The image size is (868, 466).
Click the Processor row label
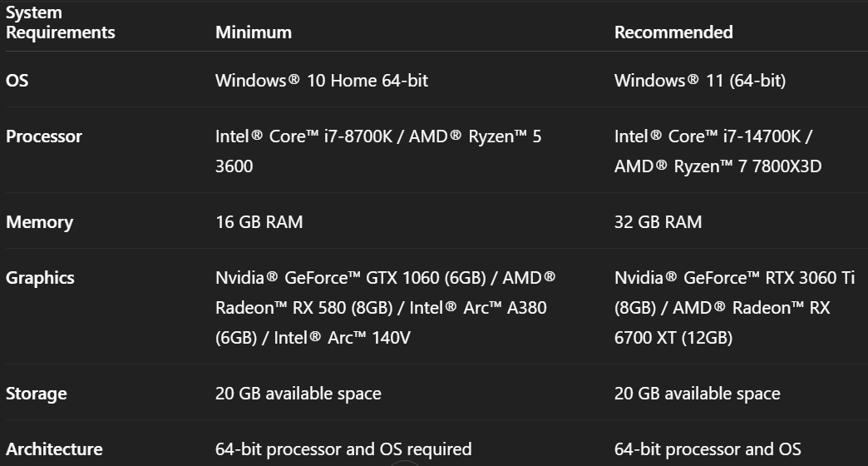click(44, 136)
